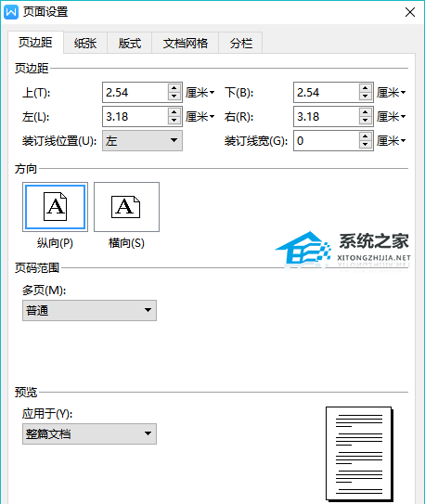The image size is (425, 504).
Task: Expand the 多页 multiple pages dropdown
Action: pyautogui.click(x=89, y=310)
